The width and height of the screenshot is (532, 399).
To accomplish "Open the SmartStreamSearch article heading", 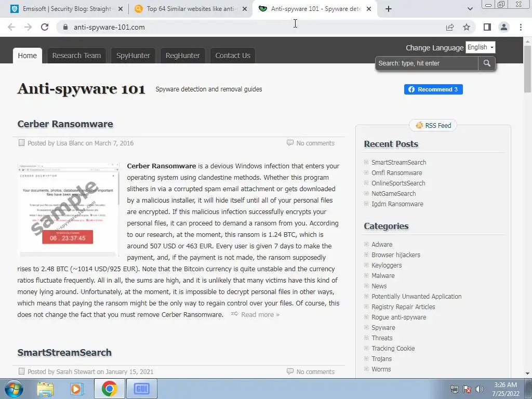I will pos(64,353).
